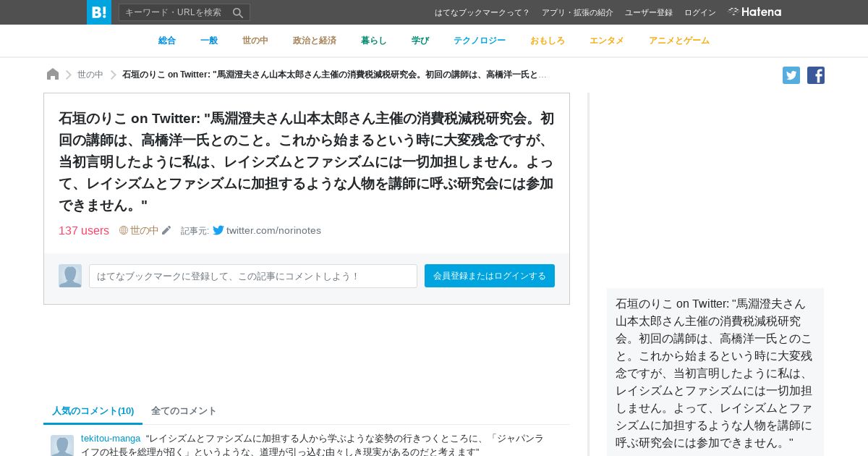Click 世の中 in the breadcrumb

tap(90, 75)
